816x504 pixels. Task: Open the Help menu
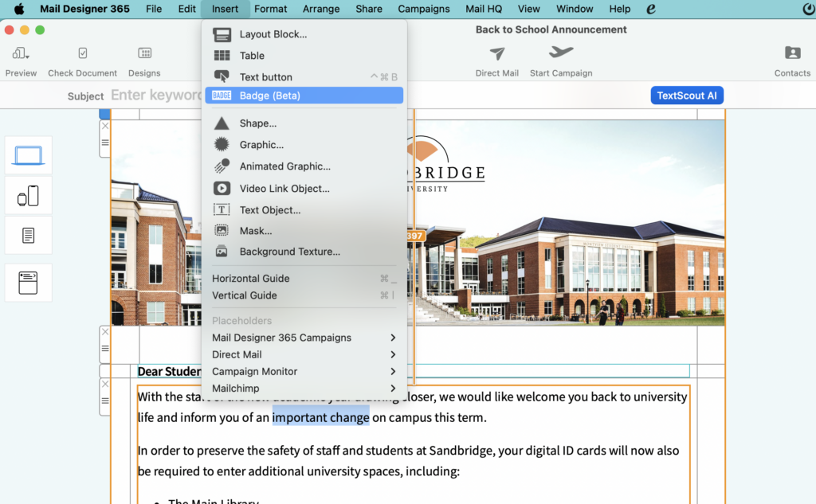[620, 9]
